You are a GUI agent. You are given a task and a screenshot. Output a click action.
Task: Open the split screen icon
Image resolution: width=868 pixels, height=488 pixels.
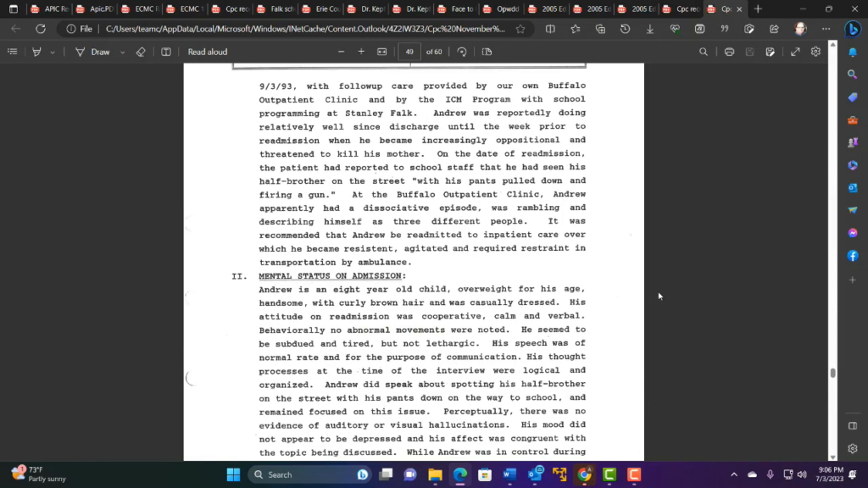(550, 29)
